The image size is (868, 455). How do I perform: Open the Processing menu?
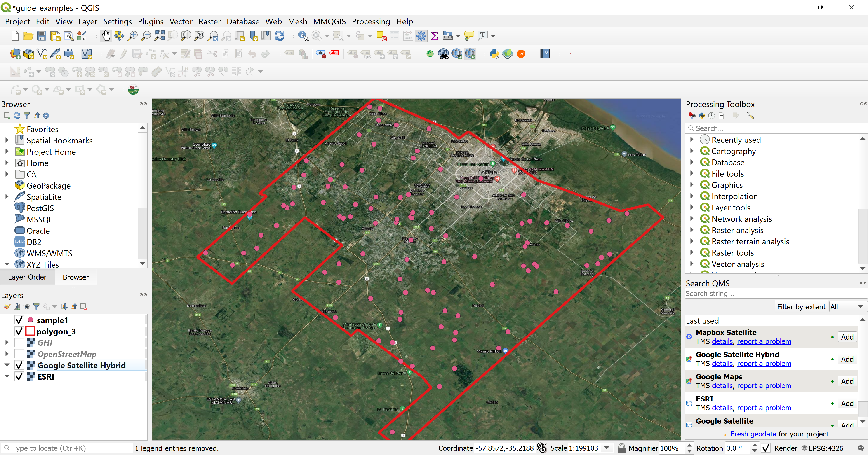pos(371,21)
